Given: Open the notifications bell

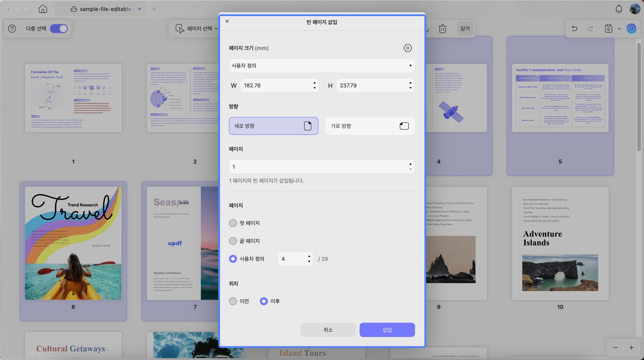Looking at the screenshot, I should pos(619,9).
